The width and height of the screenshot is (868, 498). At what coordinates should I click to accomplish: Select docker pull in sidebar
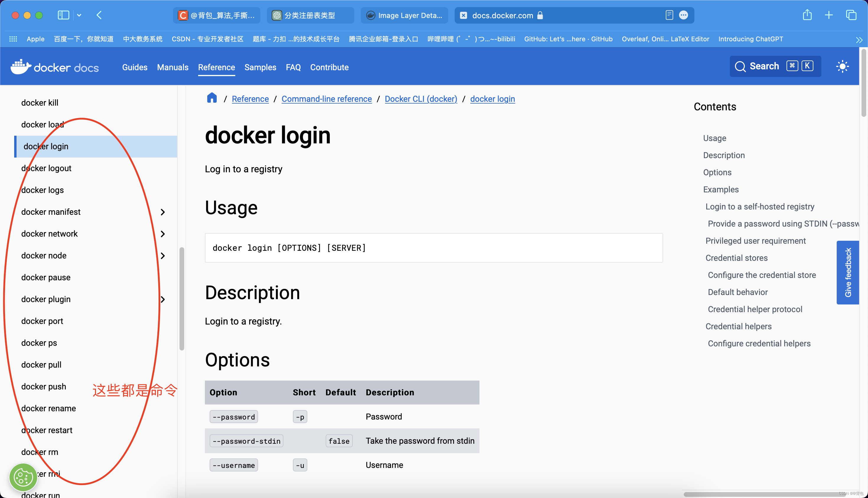41,365
